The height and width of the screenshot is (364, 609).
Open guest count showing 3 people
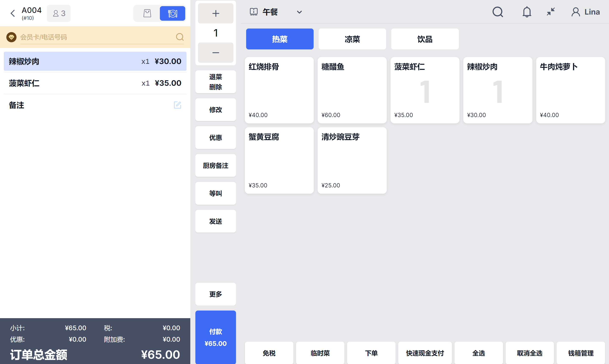tap(59, 13)
